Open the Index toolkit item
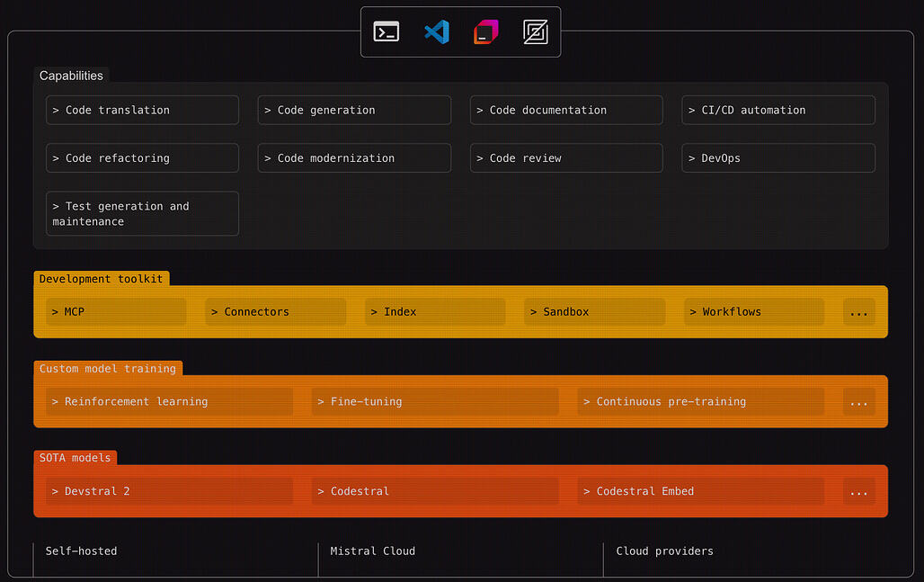 435,312
